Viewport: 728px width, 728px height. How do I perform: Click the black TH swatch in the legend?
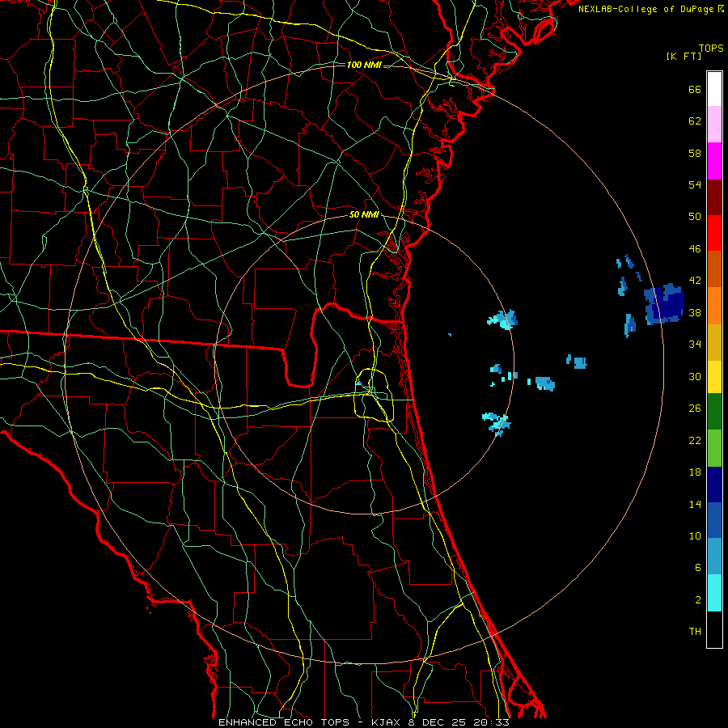click(714, 629)
